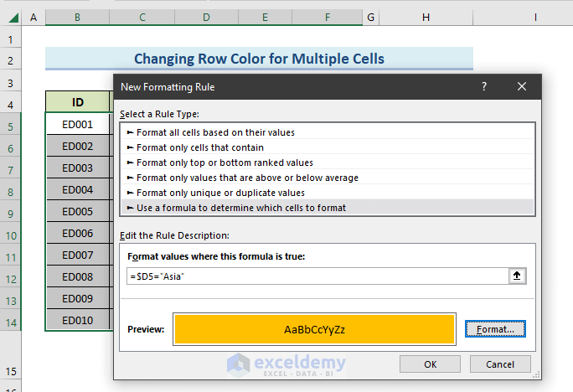Select column D header
The image size is (573, 392).
[x=206, y=17]
